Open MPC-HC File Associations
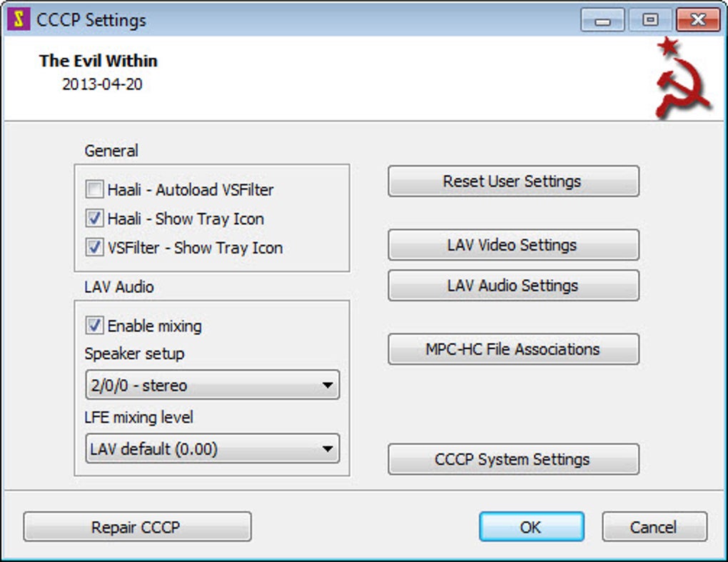Image resolution: width=728 pixels, height=562 pixels. coord(513,349)
